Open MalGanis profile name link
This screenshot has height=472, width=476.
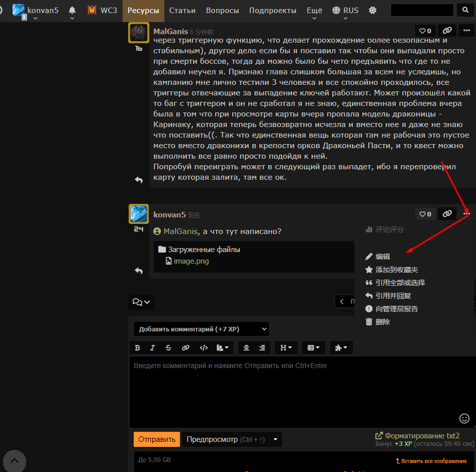tap(170, 32)
